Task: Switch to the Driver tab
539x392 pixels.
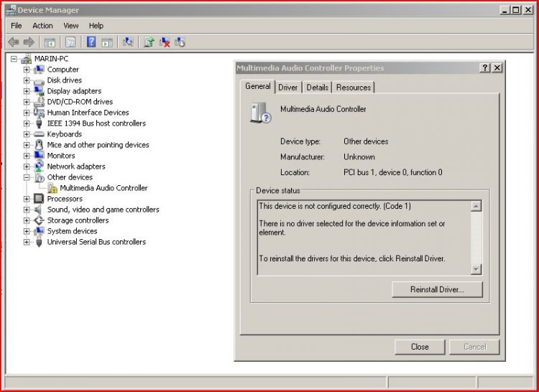Action: [288, 88]
